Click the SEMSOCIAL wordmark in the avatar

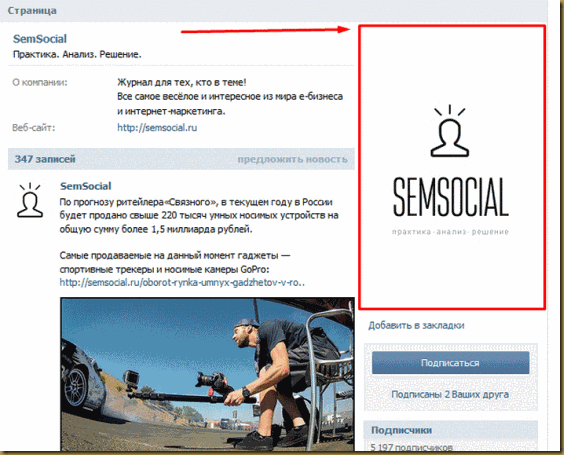pos(450,197)
